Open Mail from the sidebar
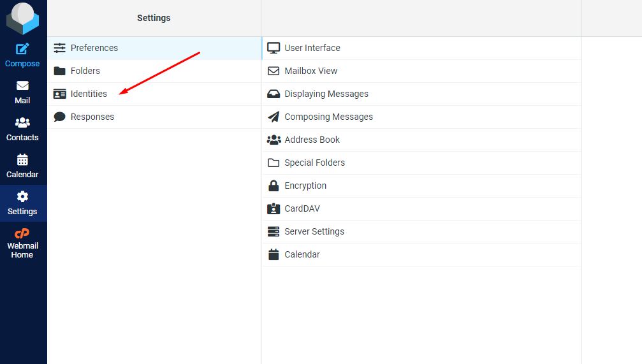Image resolution: width=642 pixels, height=364 pixels. (x=22, y=92)
